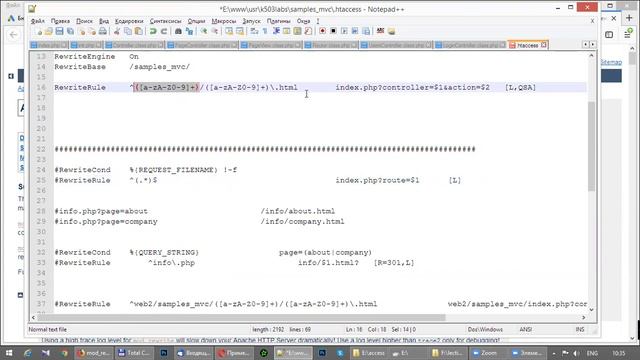Open the Плагины menu
Screen dimensions: 640x360
(278, 21)
